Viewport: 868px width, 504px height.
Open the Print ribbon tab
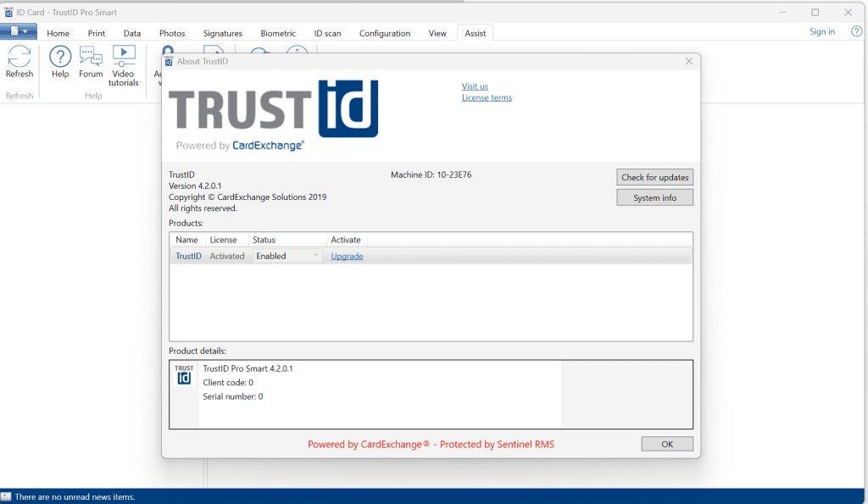(x=97, y=33)
